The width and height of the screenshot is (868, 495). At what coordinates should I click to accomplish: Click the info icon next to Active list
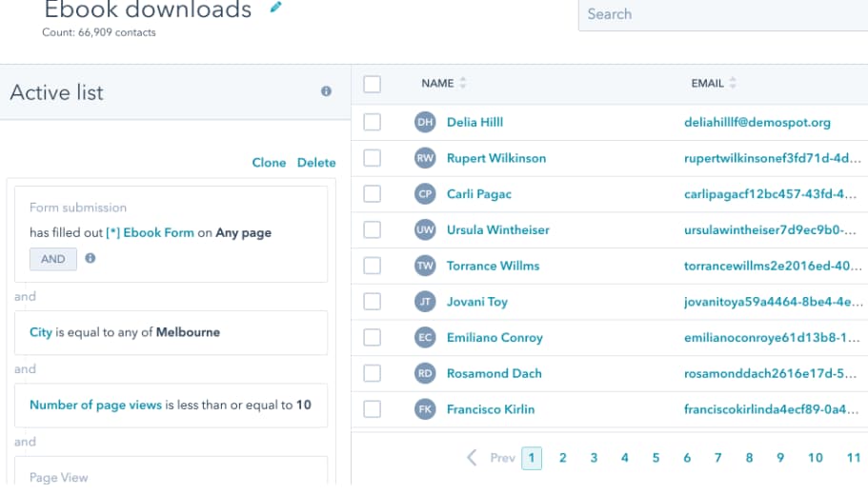click(326, 91)
